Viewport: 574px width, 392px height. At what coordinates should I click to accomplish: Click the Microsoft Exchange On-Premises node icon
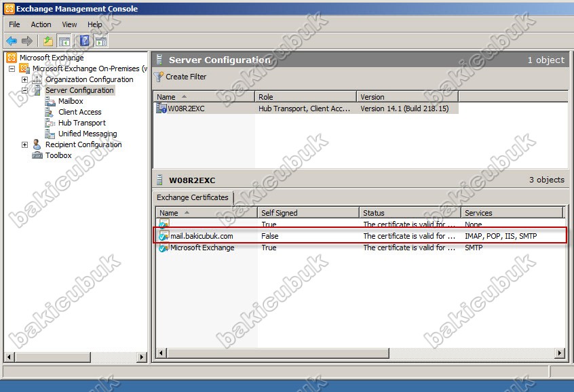(x=24, y=68)
